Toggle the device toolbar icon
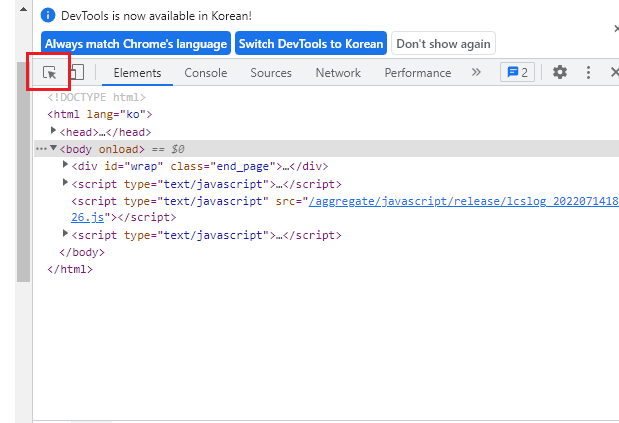 pos(77,73)
